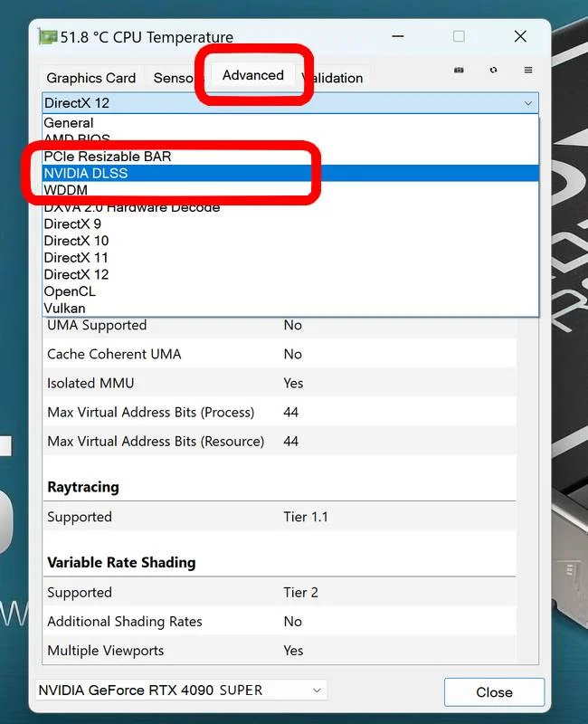Switch to the Sensors tab
The height and width of the screenshot is (724, 588).
173,78
